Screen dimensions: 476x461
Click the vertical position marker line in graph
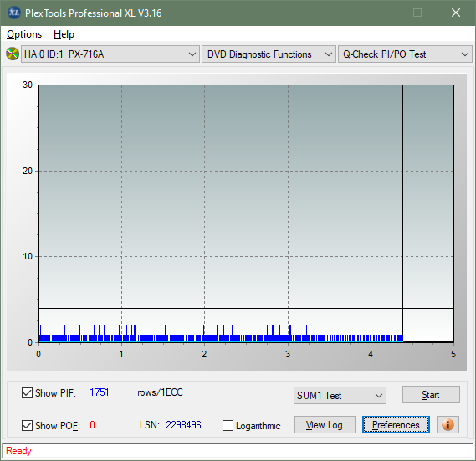[x=402, y=213]
